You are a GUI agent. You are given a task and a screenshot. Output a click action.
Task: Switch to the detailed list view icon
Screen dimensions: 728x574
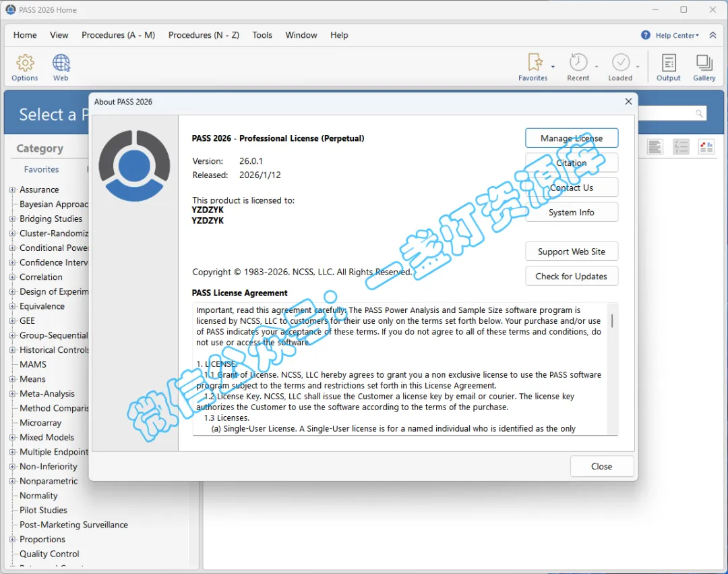point(681,147)
